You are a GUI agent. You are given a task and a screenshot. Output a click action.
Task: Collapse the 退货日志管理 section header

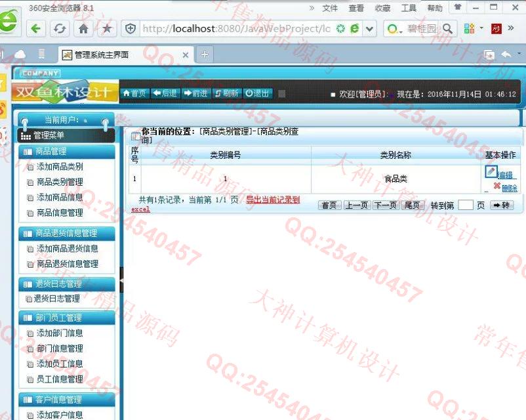67,284
